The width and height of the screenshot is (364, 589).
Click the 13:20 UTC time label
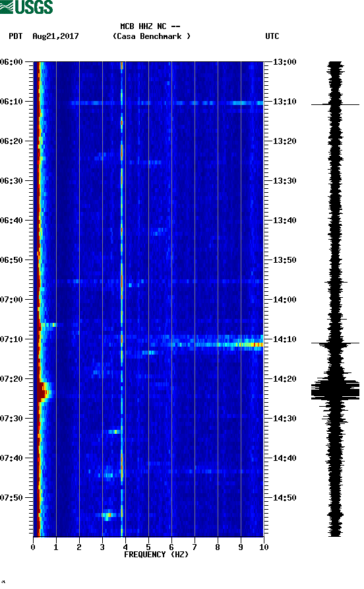pos(284,141)
